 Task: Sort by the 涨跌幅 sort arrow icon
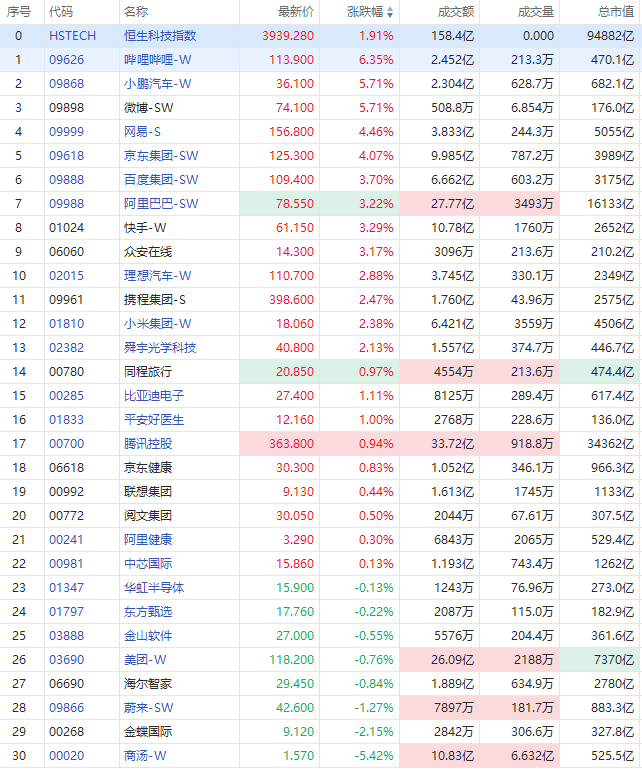(390, 12)
